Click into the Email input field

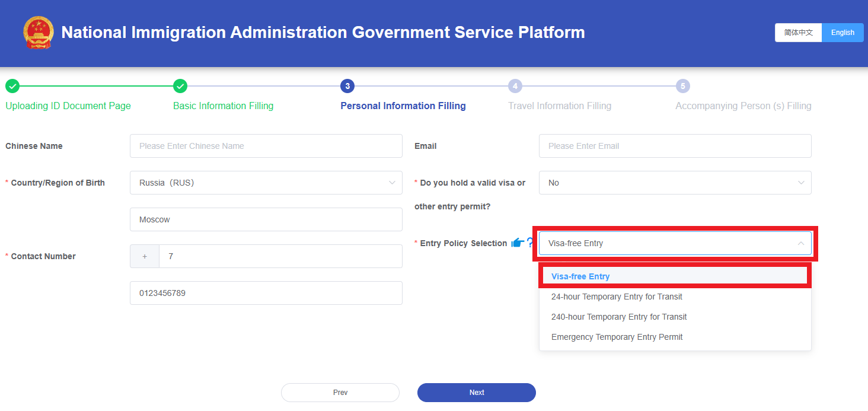click(x=675, y=146)
